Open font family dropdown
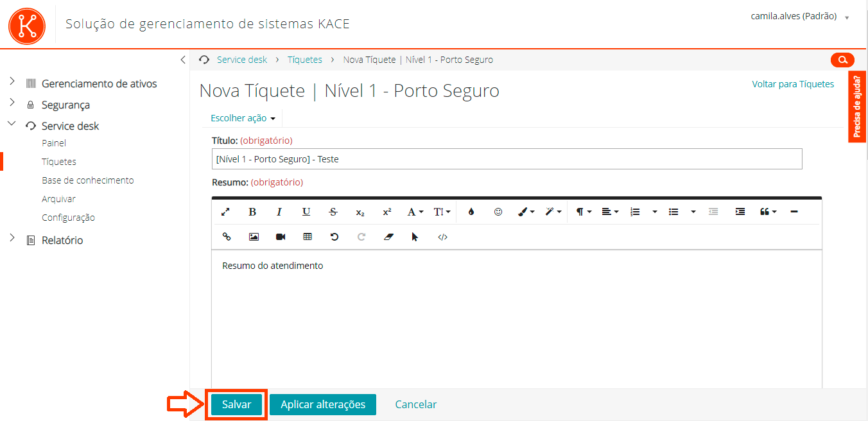This screenshot has height=421, width=868. click(x=415, y=212)
